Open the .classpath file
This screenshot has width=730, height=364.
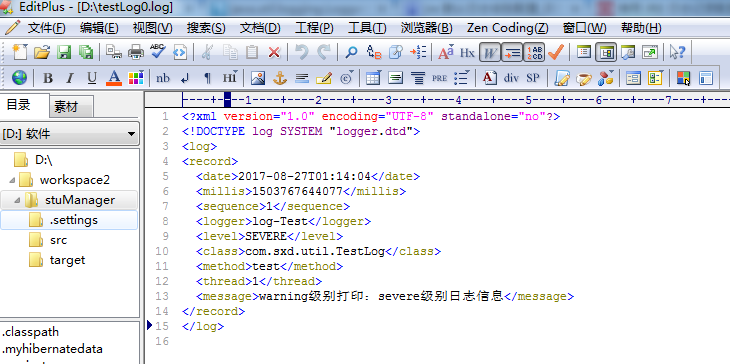(31, 332)
